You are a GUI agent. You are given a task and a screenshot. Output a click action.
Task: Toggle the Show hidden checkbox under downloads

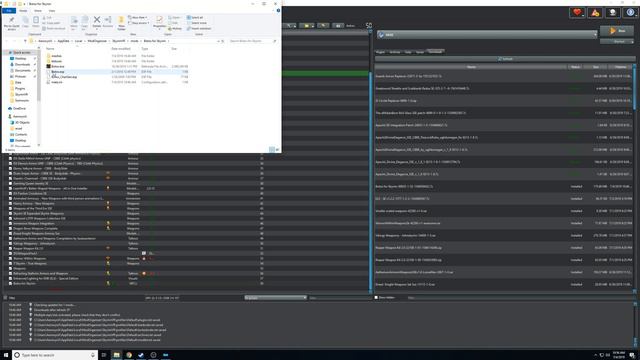point(376,298)
